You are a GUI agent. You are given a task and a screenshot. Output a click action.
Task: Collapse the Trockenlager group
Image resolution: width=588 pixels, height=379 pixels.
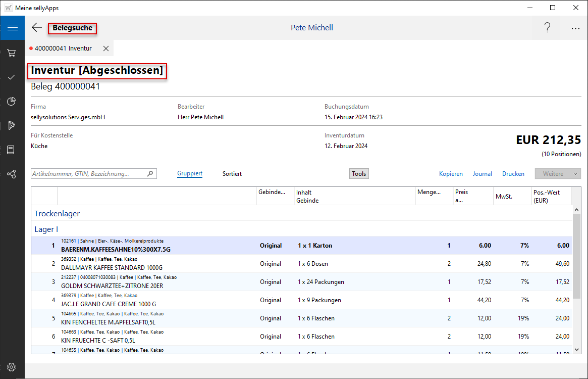pyautogui.click(x=57, y=214)
